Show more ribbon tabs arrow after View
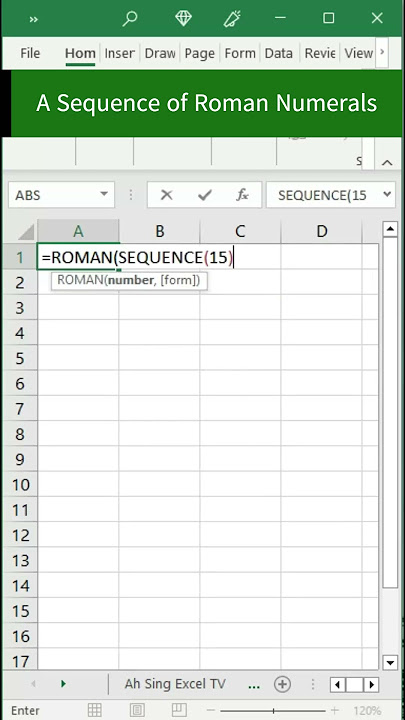Image resolution: width=405 pixels, height=720 pixels. [x=382, y=52]
